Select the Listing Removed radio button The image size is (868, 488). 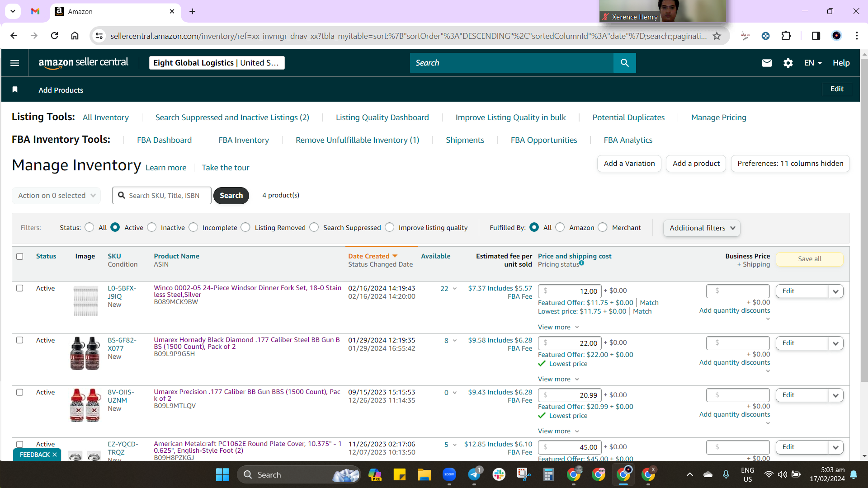(x=245, y=227)
